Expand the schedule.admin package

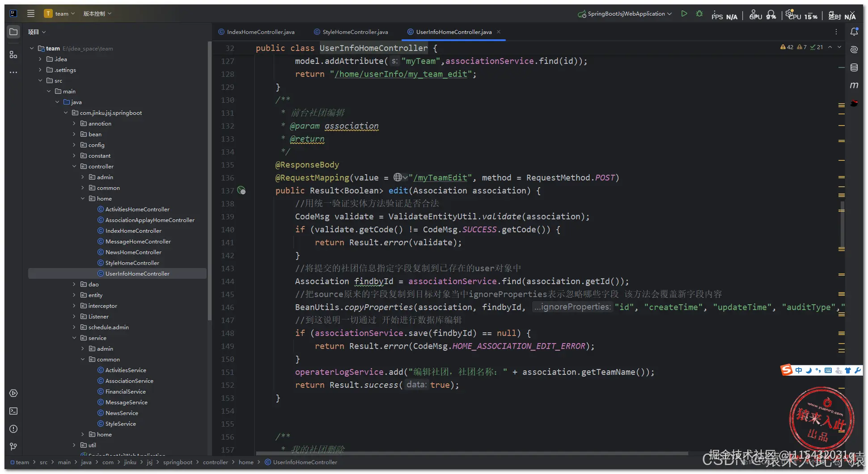pyautogui.click(x=74, y=327)
